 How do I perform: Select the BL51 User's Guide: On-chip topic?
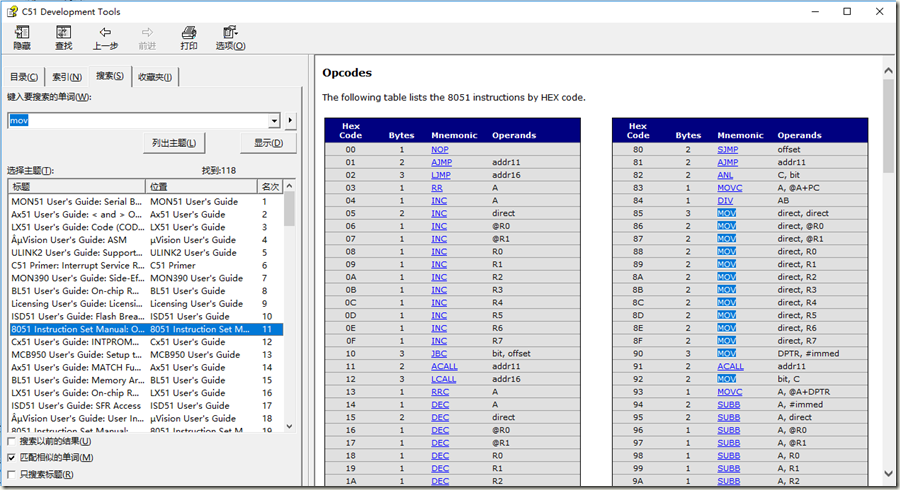coord(77,291)
